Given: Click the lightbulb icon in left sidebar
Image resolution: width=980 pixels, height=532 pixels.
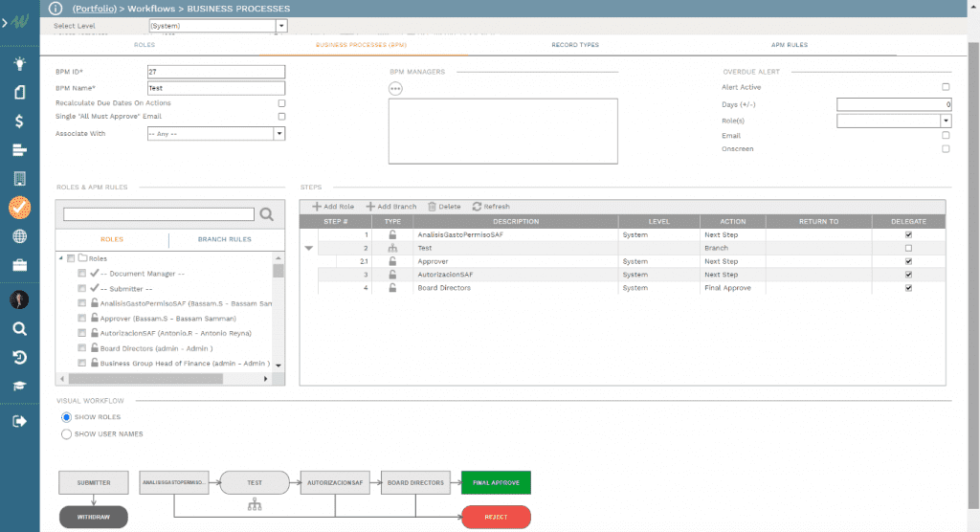Looking at the screenshot, I should click(x=19, y=64).
